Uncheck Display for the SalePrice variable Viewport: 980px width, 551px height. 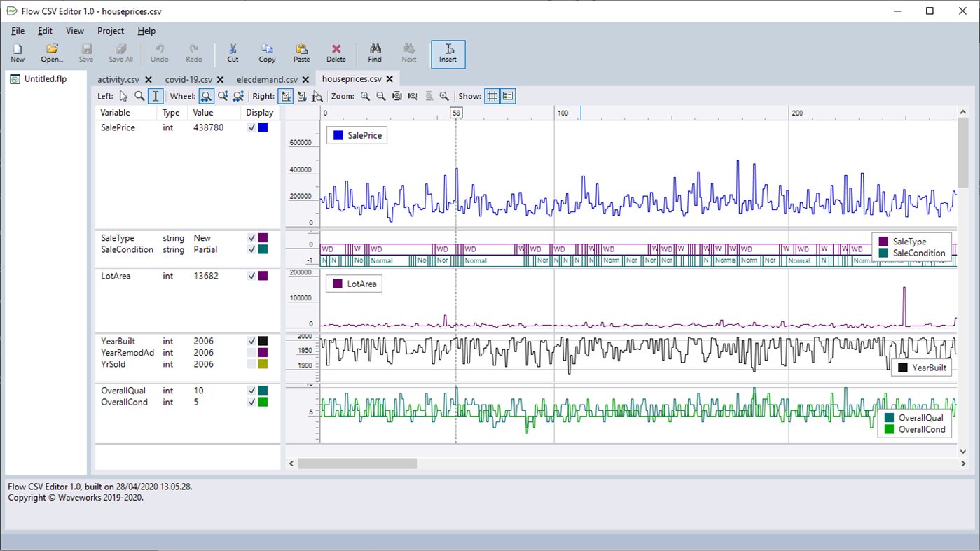250,127
